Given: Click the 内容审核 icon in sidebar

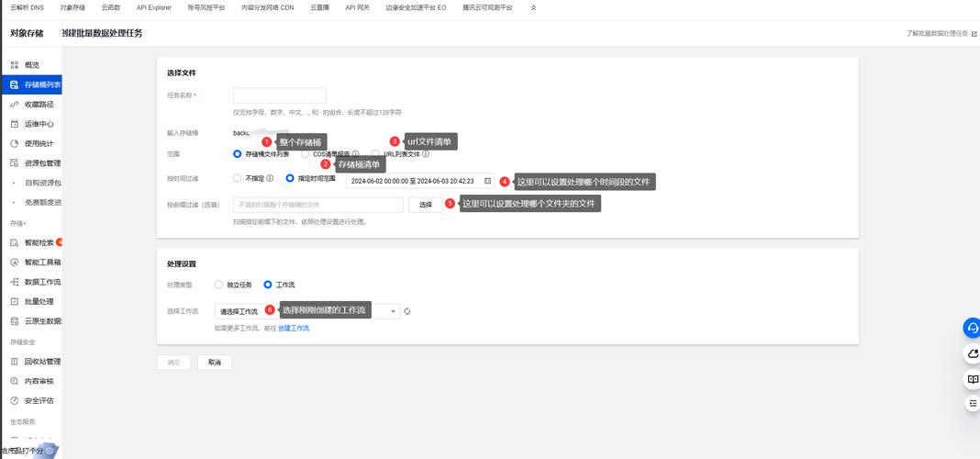Looking at the screenshot, I should [x=15, y=381].
